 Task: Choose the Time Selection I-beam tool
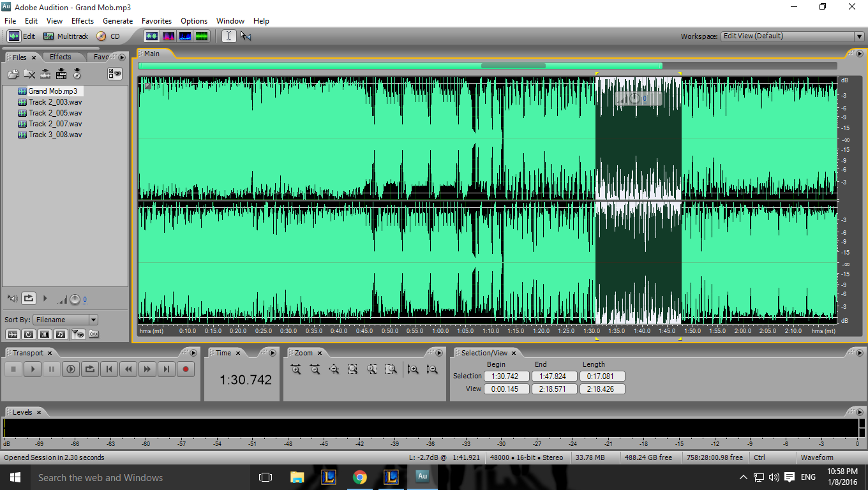[229, 36]
